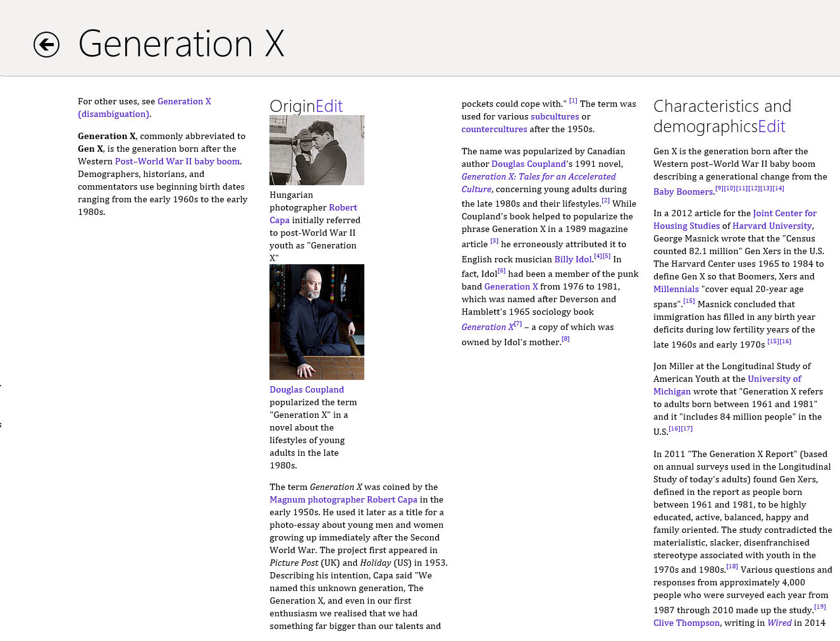840x641 pixels.
Task: Click Edit next to Characteristics and demographics
Action: 772,126
